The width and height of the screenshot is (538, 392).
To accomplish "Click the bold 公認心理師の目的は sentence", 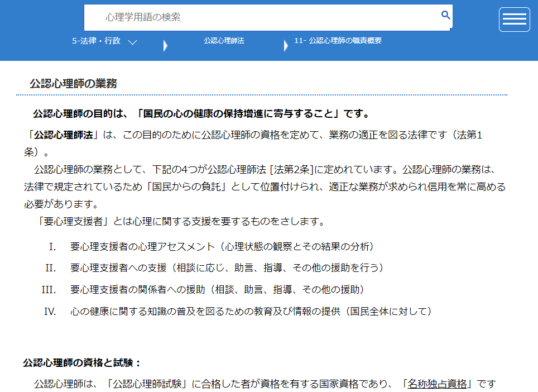I will click(x=201, y=113).
